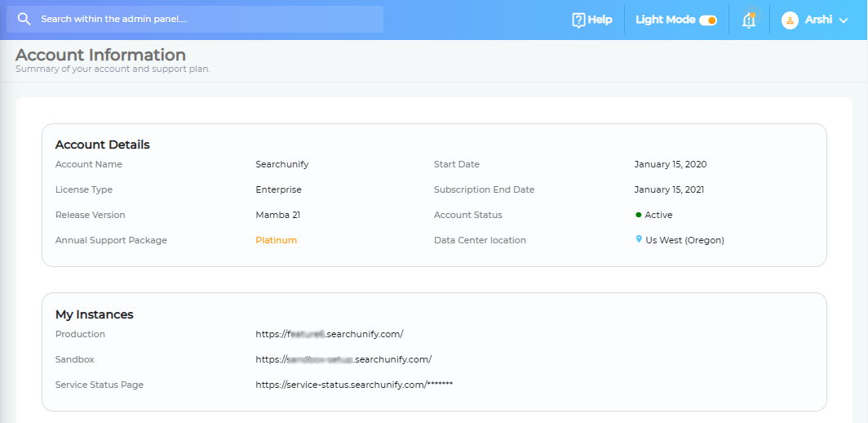This screenshot has width=868, height=423.
Task: Click the My Instances section title
Action: coord(94,314)
